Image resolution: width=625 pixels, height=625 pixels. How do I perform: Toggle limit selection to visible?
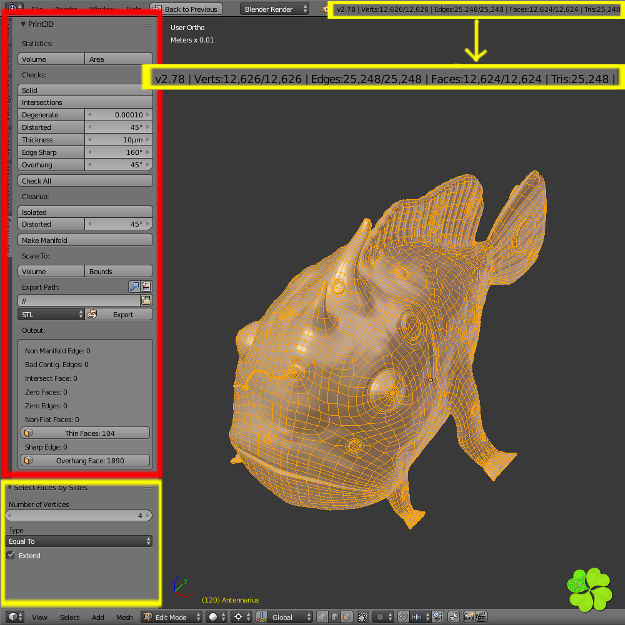point(363,617)
